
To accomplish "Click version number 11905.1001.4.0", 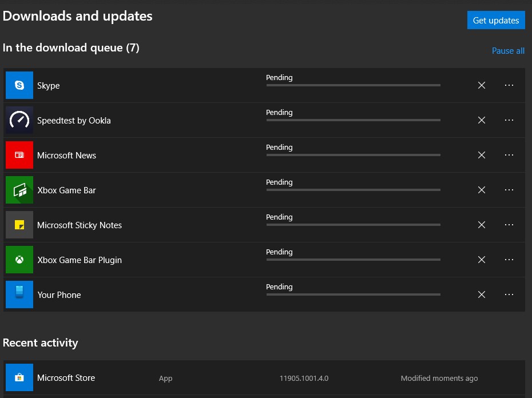I will tap(304, 379).
